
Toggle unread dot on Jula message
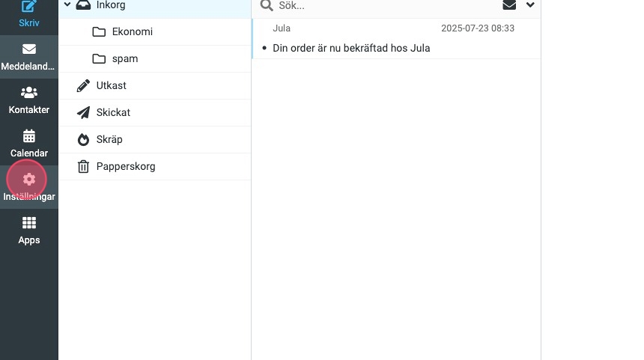[264, 49]
